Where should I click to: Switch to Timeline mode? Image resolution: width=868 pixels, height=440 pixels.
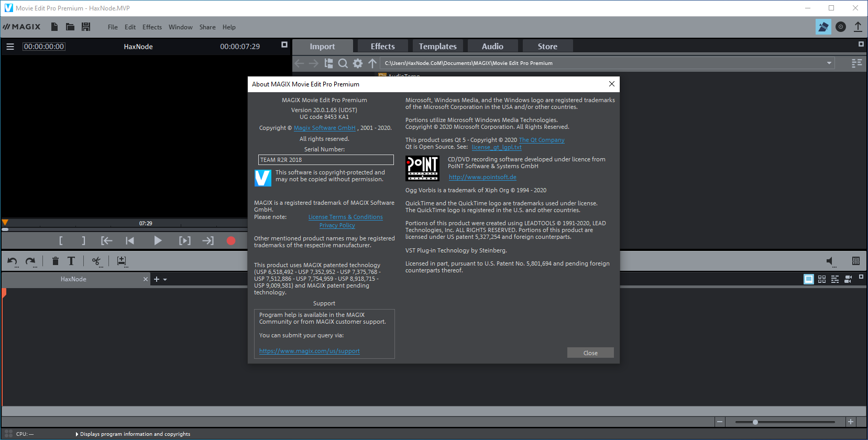point(835,279)
